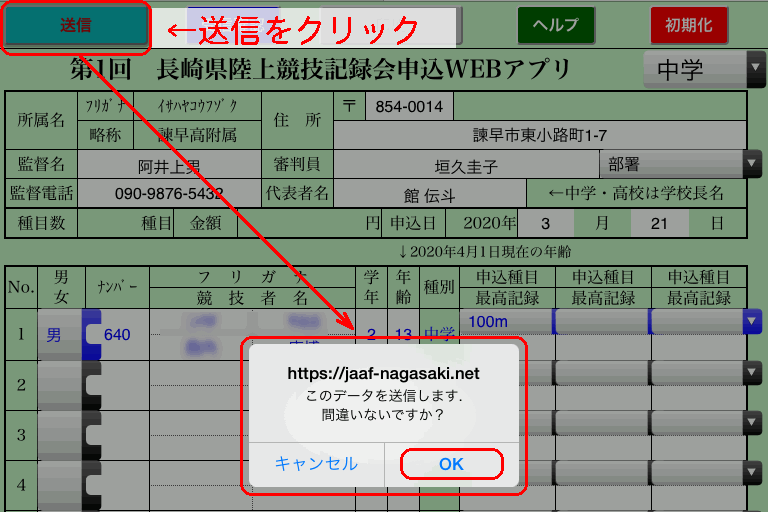Open the 中学 school category dropdown
The image size is (768, 512).
pos(704,69)
